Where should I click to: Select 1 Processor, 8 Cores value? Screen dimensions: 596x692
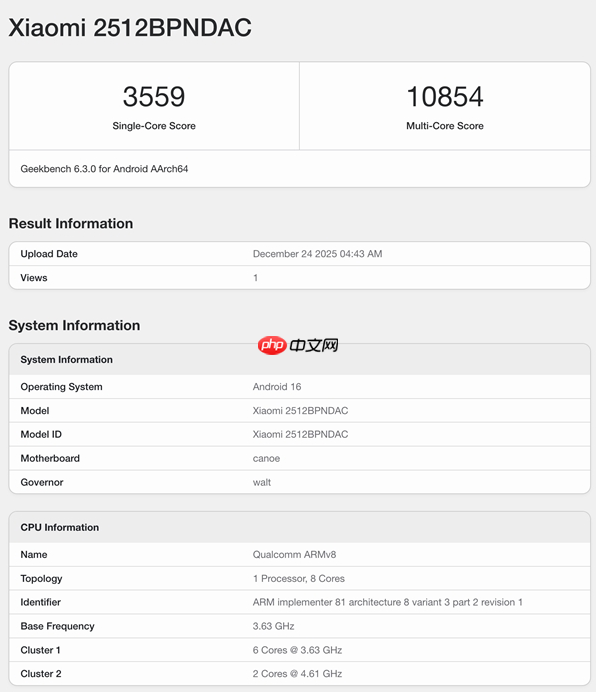pyautogui.click(x=298, y=579)
